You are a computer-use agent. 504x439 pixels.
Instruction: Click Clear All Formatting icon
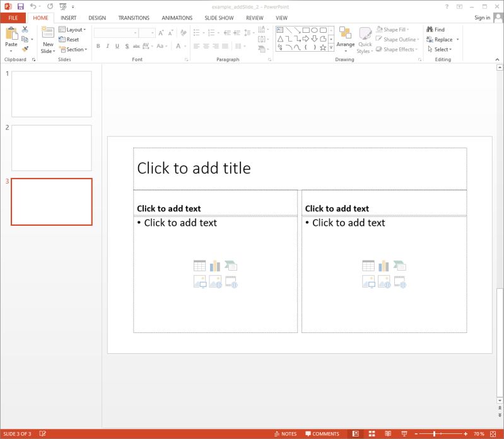184,32
